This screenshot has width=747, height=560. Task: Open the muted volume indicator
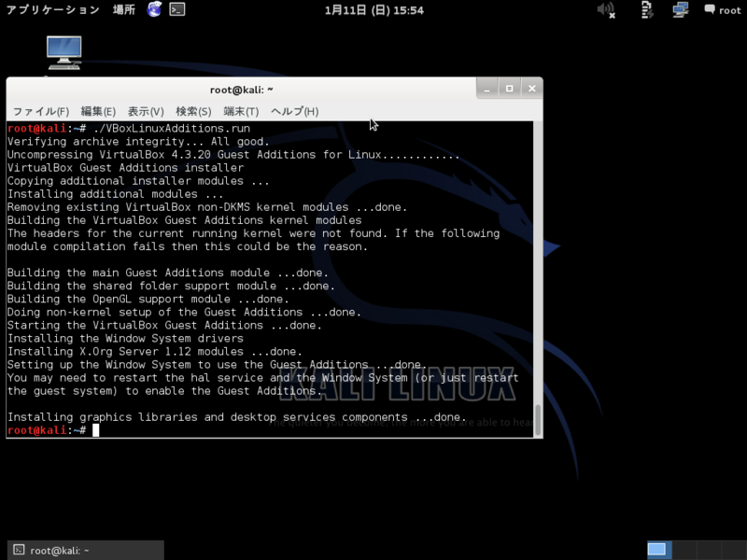click(x=606, y=9)
